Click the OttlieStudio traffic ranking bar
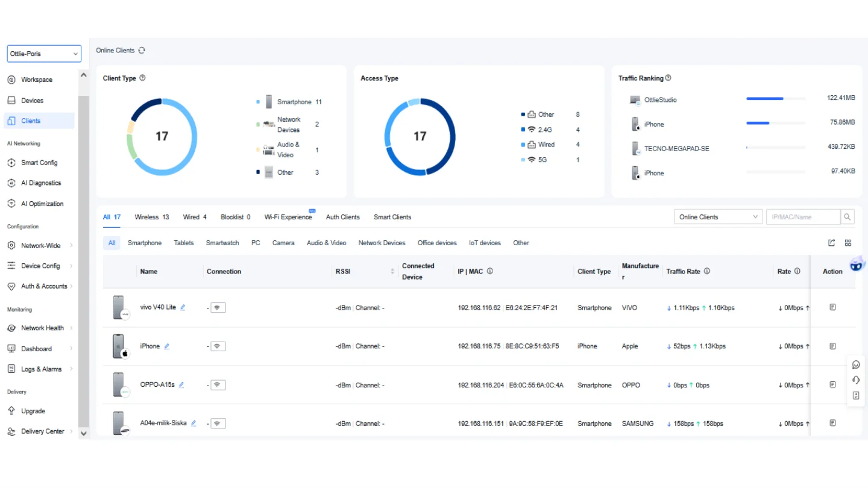This screenshot has height=488, width=868. coord(776,98)
